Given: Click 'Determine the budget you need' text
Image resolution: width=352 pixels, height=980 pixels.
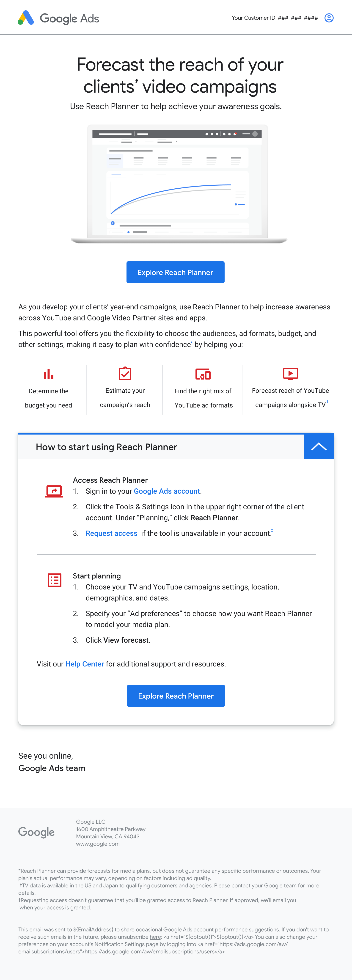Looking at the screenshot, I should [48, 398].
